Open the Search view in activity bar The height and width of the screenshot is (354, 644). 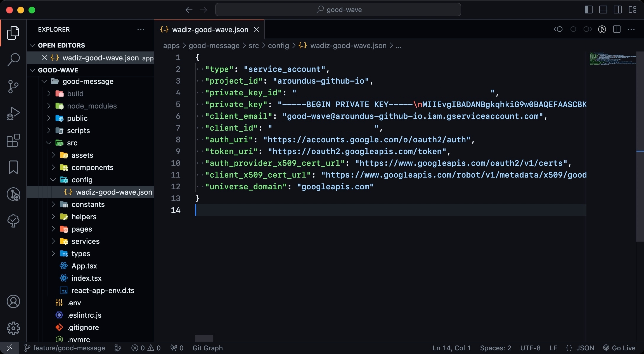(13, 60)
